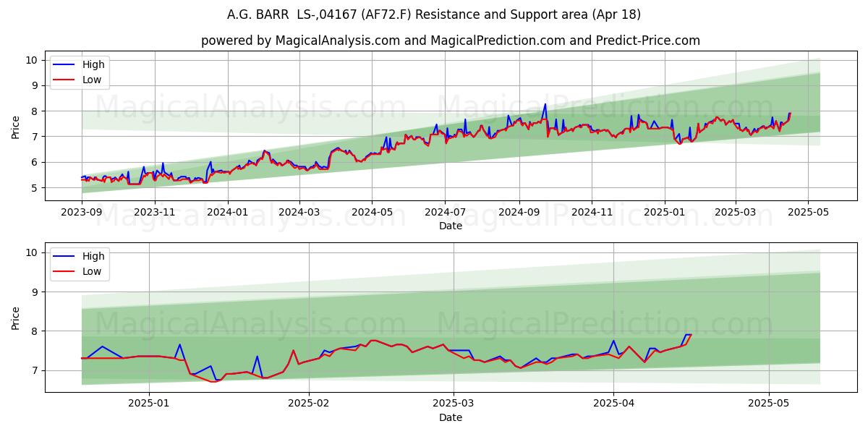This screenshot has height=434, width=868.
Task: Click the '2025-02' tick label on lower chart
Action: (309, 404)
